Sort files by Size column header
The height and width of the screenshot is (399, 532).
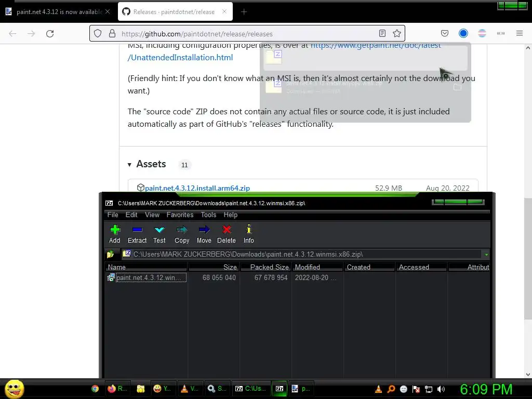pyautogui.click(x=214, y=267)
